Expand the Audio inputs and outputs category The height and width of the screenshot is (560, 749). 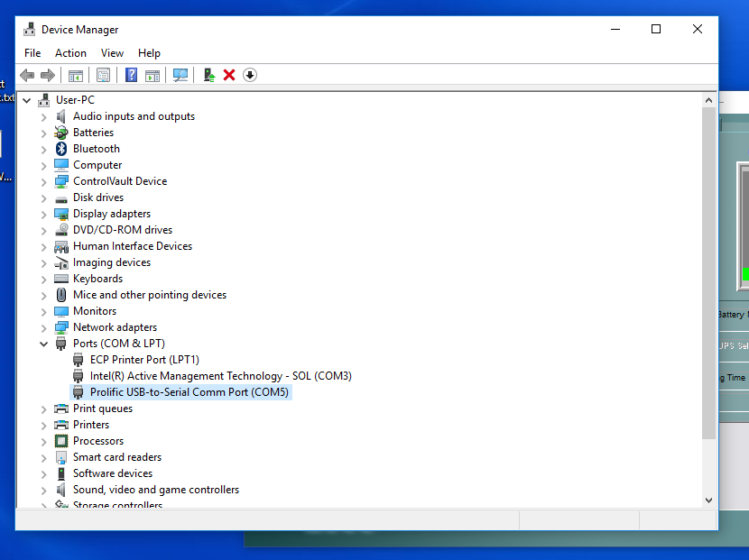point(44,117)
